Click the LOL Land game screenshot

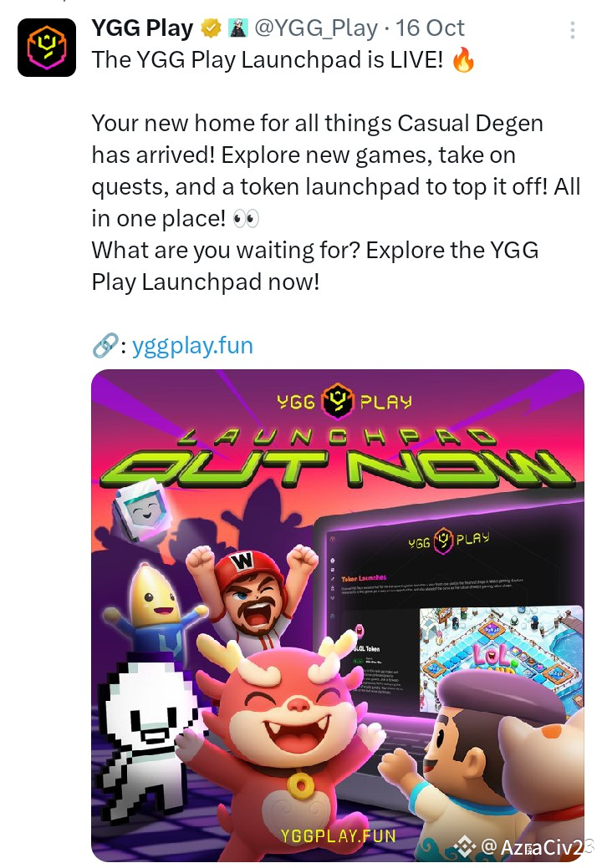click(x=501, y=652)
